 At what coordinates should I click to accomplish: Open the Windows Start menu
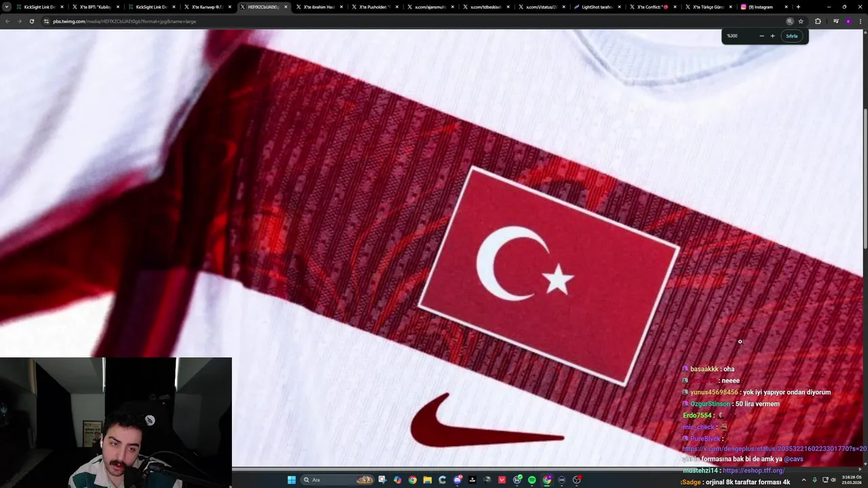(292, 480)
